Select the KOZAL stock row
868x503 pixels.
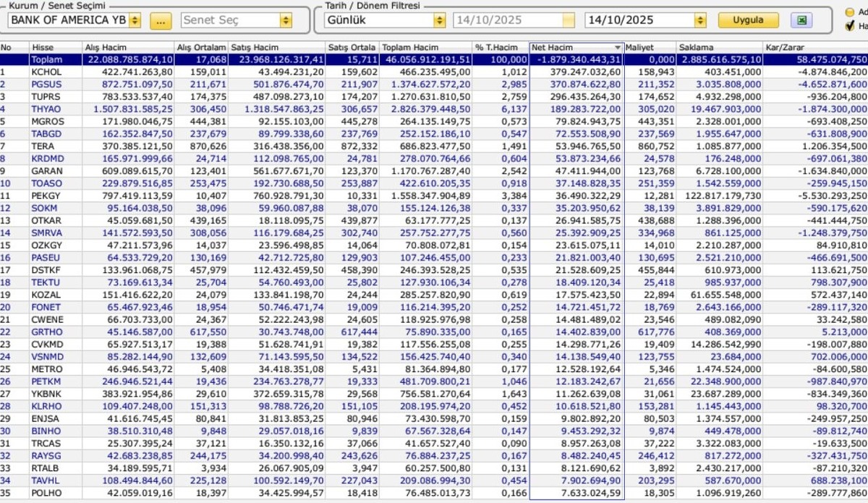click(x=434, y=295)
